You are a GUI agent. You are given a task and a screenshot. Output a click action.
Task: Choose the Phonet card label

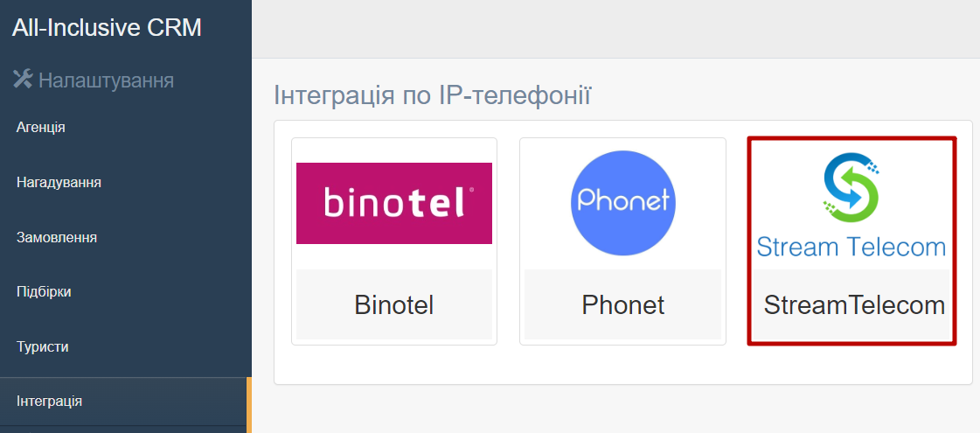pyautogui.click(x=623, y=304)
